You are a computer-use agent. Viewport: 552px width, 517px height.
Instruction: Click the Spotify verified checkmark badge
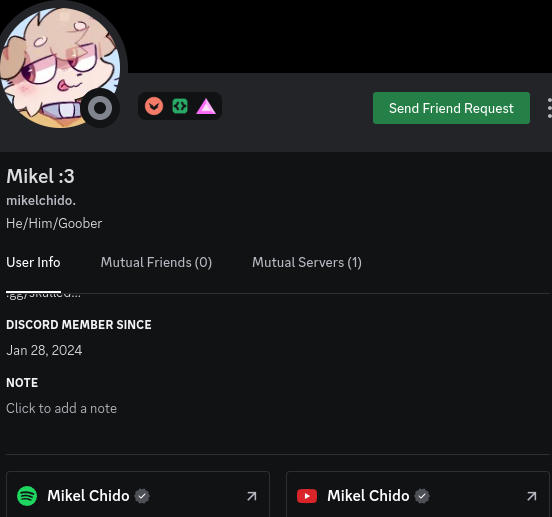click(142, 496)
